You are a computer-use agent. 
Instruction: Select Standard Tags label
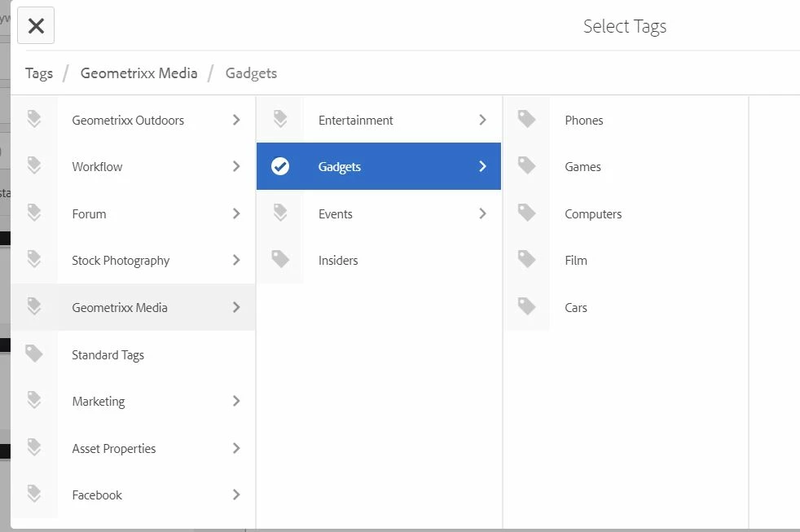(x=108, y=355)
